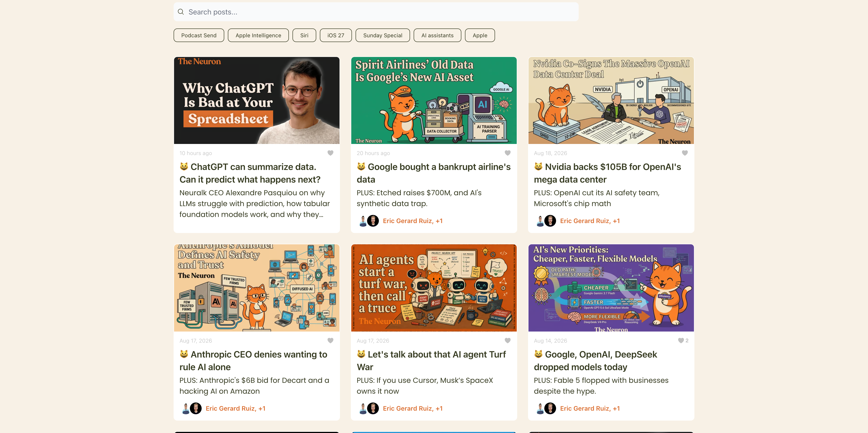The width and height of the screenshot is (868, 433).
Task: Click author avatars on Anthropic CEO post
Action: click(191, 408)
